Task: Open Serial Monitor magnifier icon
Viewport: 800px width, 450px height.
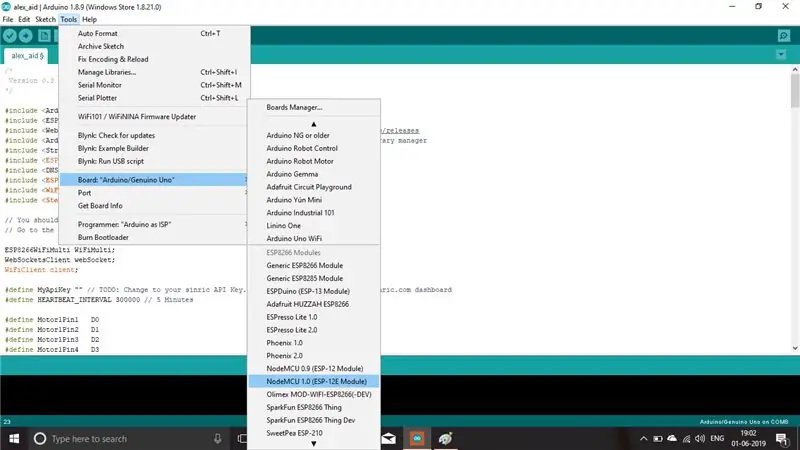Action: click(784, 35)
